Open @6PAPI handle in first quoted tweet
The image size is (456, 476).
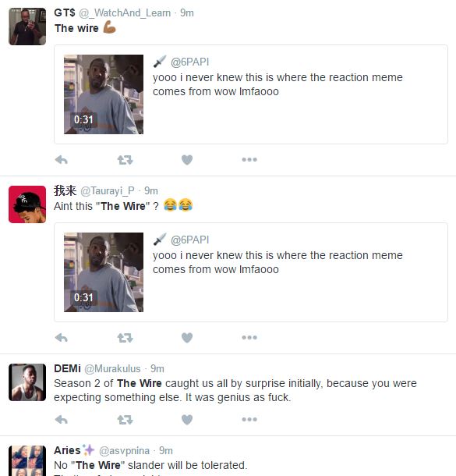pos(189,62)
